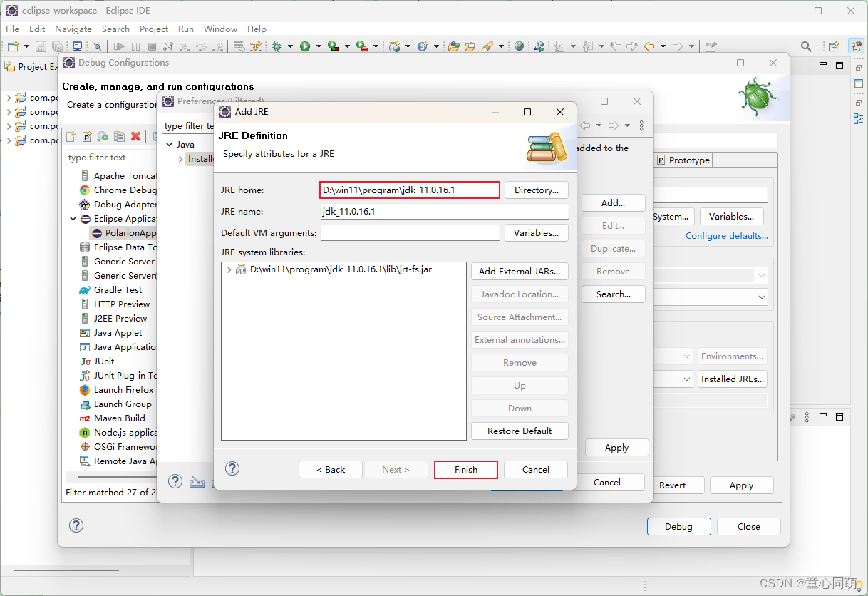Open the File menu
Image resolution: width=868 pixels, height=596 pixels.
pyautogui.click(x=13, y=29)
